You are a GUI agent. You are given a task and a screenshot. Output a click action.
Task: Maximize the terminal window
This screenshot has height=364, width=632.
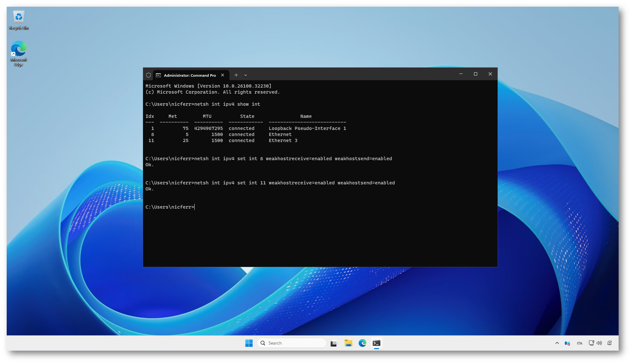point(476,74)
